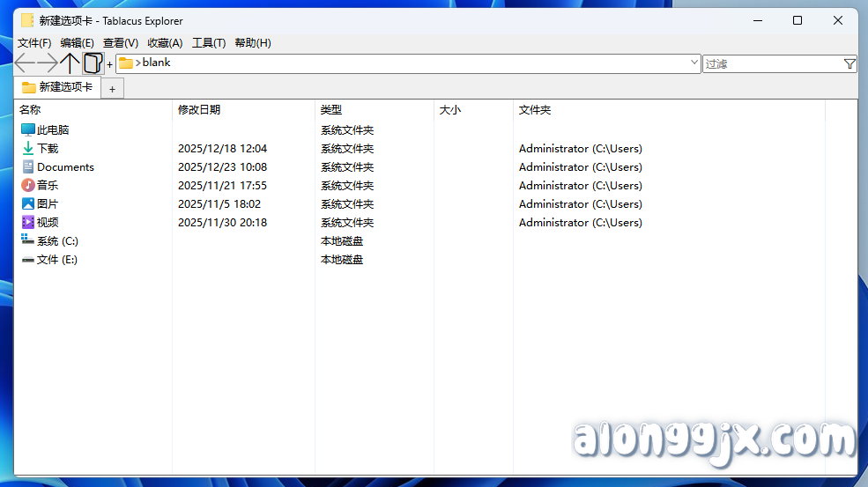
Task: Select the 系统 (C:) drive name
Action: [x=57, y=241]
